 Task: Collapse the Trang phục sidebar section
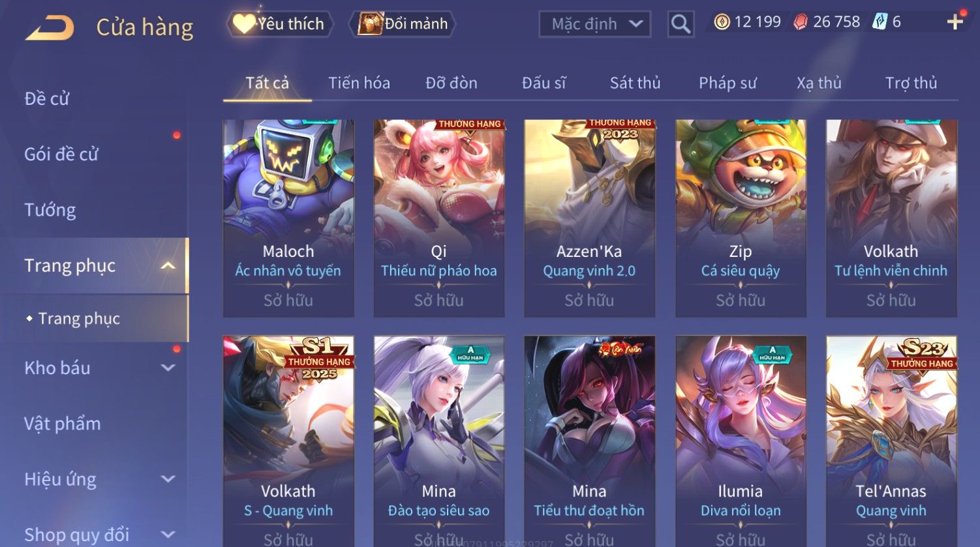click(x=168, y=265)
